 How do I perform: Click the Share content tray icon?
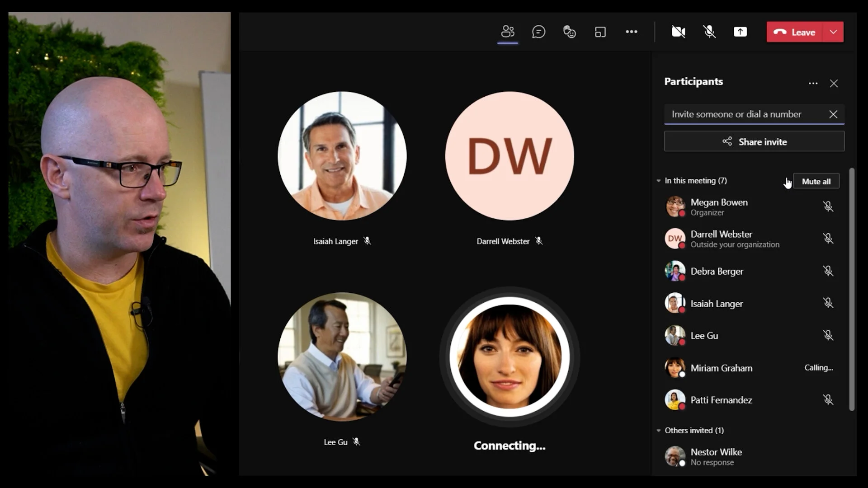pyautogui.click(x=740, y=32)
